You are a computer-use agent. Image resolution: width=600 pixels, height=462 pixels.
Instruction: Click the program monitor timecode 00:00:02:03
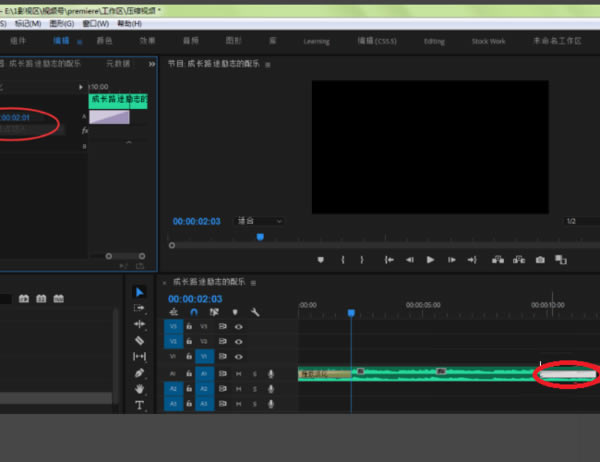[196, 221]
